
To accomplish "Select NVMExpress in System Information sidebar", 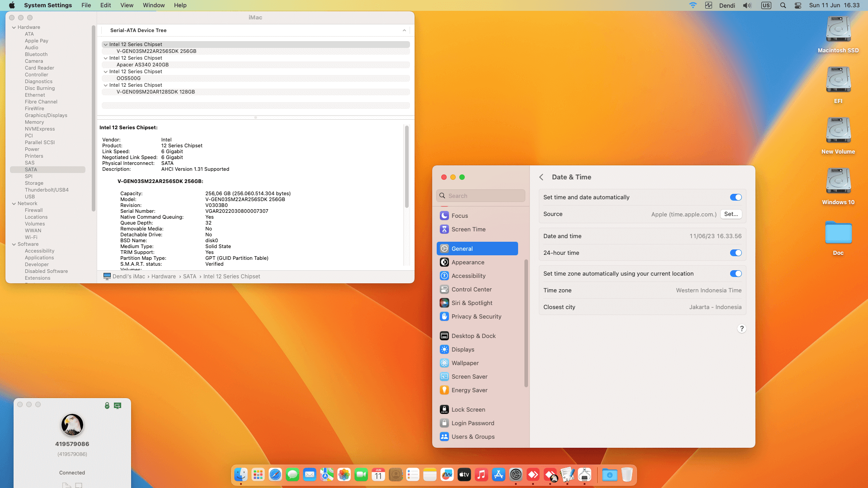I will 40,129.
